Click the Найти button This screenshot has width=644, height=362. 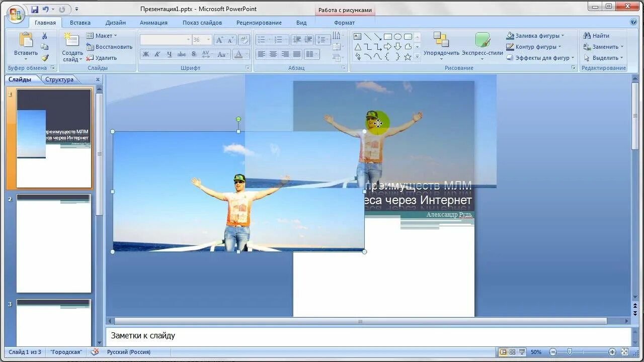pyautogui.click(x=596, y=36)
